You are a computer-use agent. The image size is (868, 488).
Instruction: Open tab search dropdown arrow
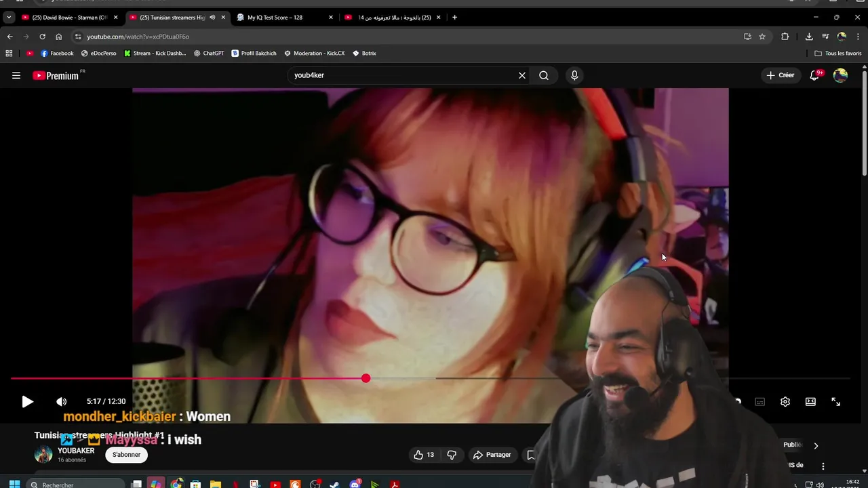pyautogui.click(x=9, y=18)
